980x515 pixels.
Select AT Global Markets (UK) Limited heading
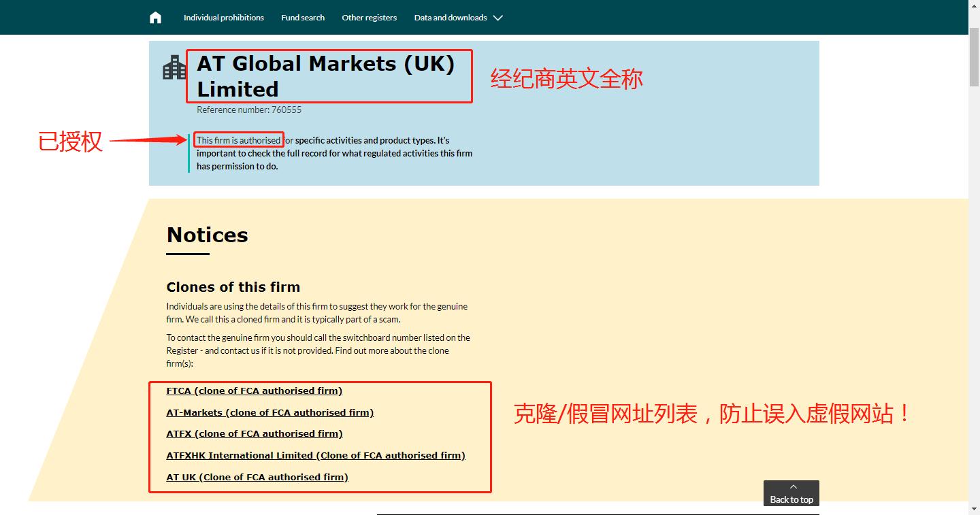click(x=326, y=76)
